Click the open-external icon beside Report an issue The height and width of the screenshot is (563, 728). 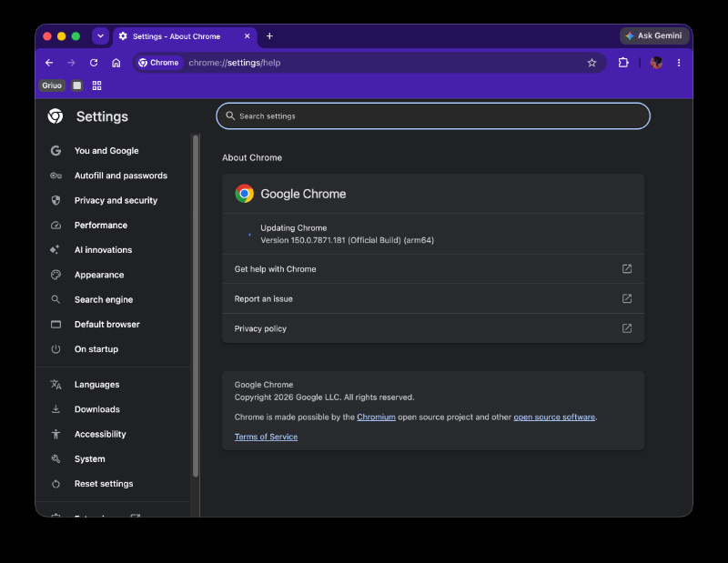pyautogui.click(x=627, y=298)
